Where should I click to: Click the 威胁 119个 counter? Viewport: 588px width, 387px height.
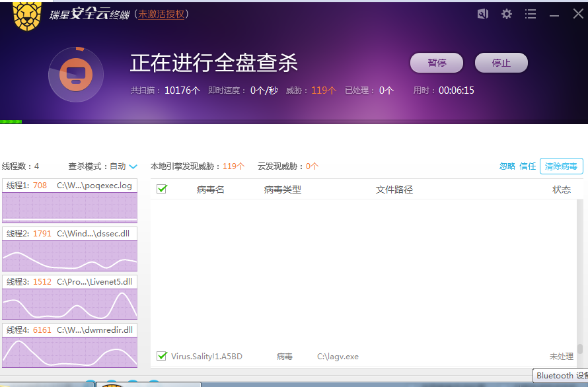[311, 90]
